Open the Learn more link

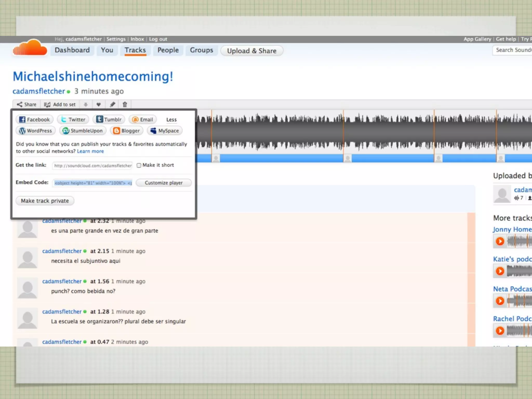[90, 151]
